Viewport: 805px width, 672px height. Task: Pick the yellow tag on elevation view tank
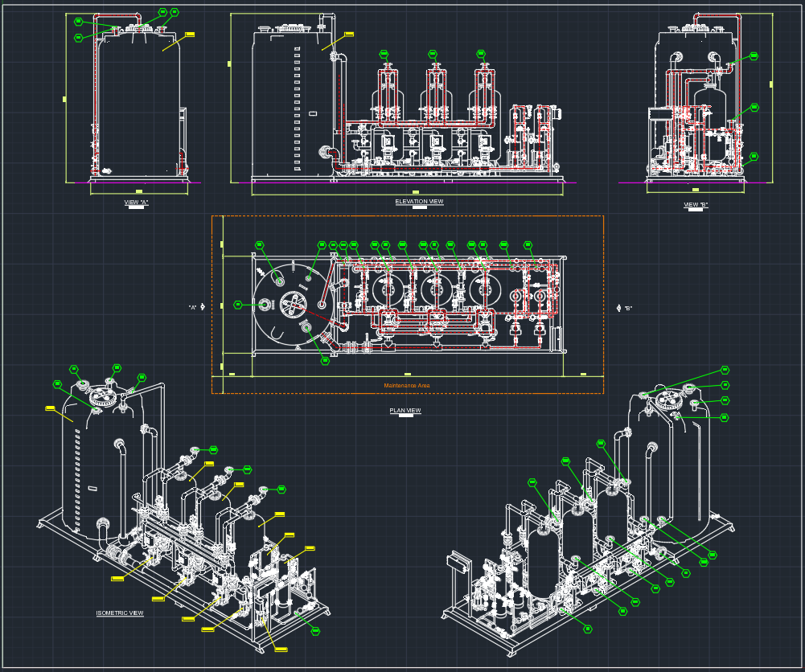click(348, 34)
